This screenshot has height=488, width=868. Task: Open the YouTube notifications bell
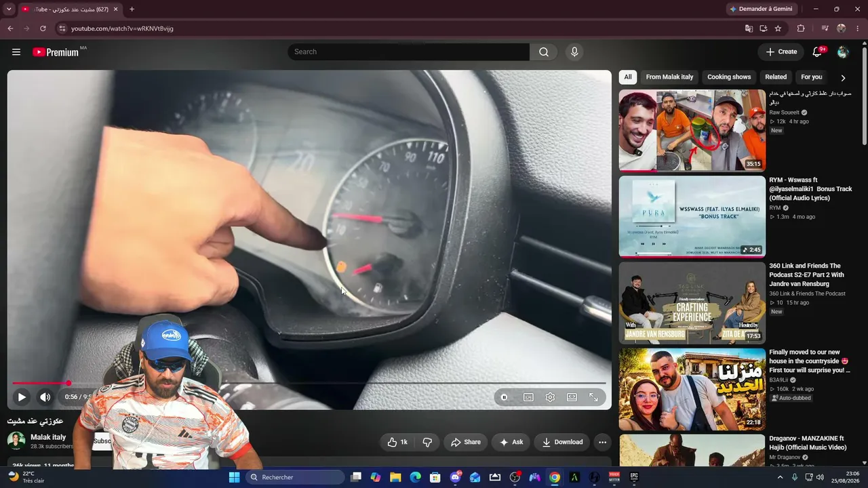[x=818, y=52]
